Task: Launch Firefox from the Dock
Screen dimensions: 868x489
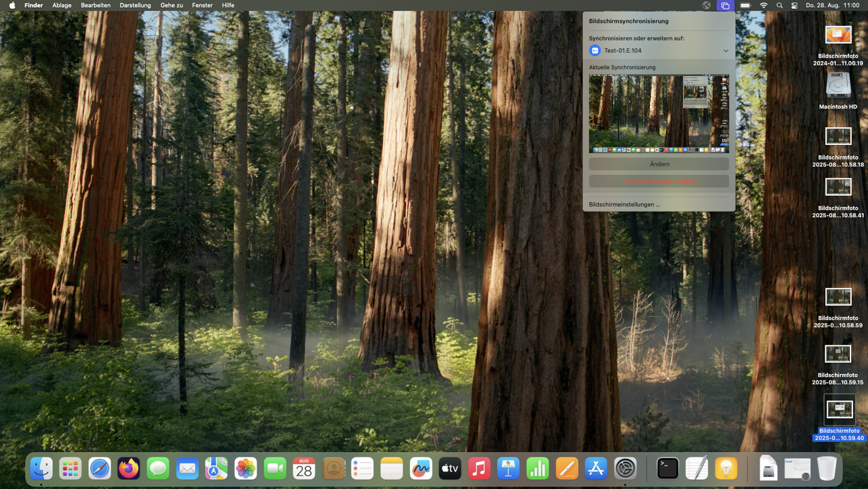Action: click(x=129, y=468)
